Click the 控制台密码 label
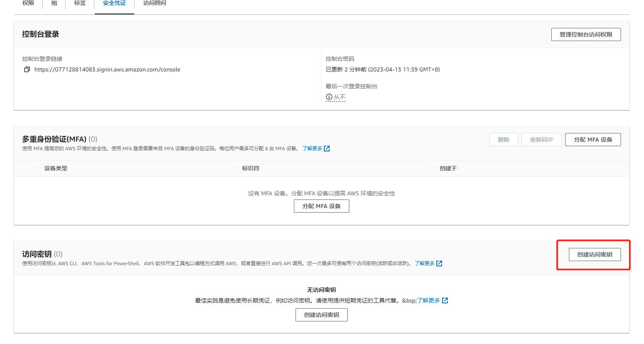 (340, 59)
